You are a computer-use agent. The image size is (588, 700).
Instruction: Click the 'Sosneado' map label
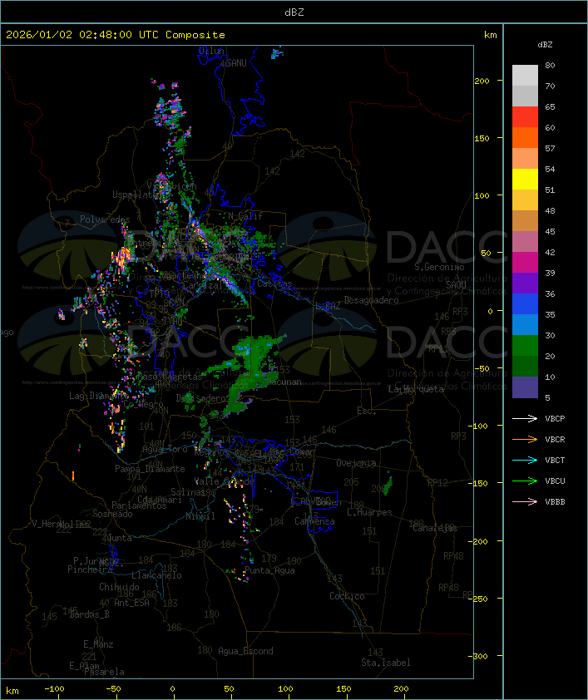(x=112, y=514)
